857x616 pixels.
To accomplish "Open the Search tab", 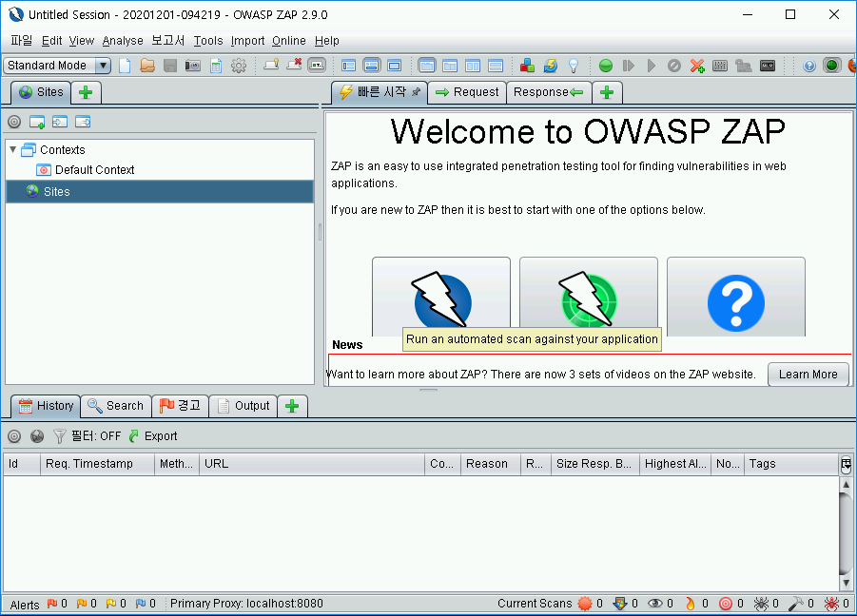I will (116, 406).
